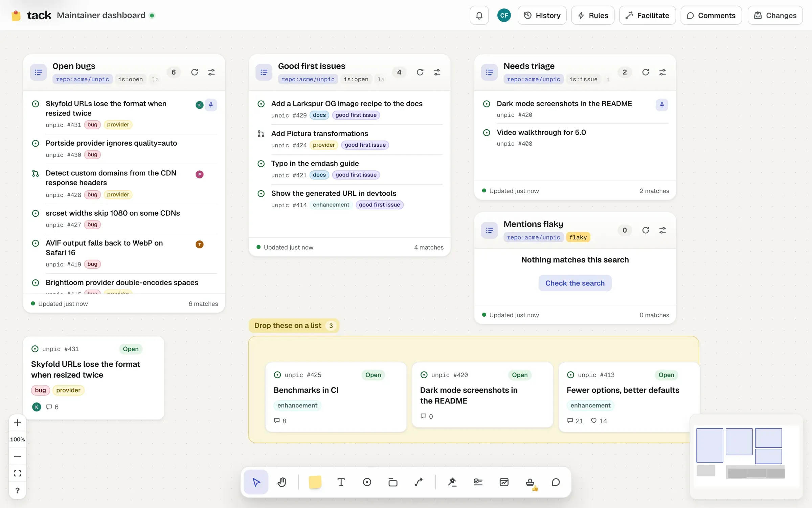Open the list view icon of Open bugs

[38, 72]
